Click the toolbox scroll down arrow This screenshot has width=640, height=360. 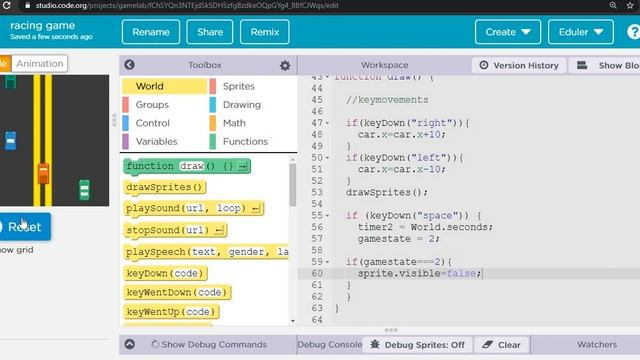293,321
